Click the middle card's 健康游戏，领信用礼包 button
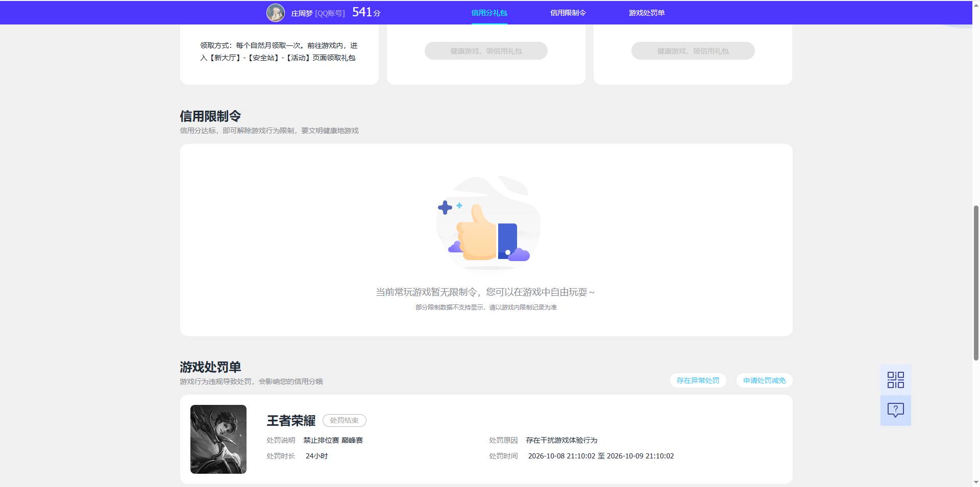The width and height of the screenshot is (980, 487). pos(486,51)
